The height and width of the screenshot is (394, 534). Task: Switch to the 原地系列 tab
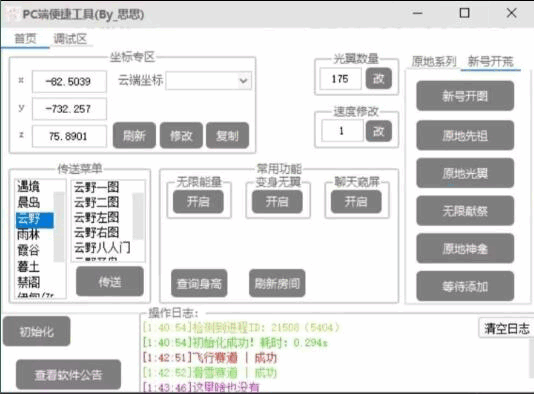click(434, 61)
